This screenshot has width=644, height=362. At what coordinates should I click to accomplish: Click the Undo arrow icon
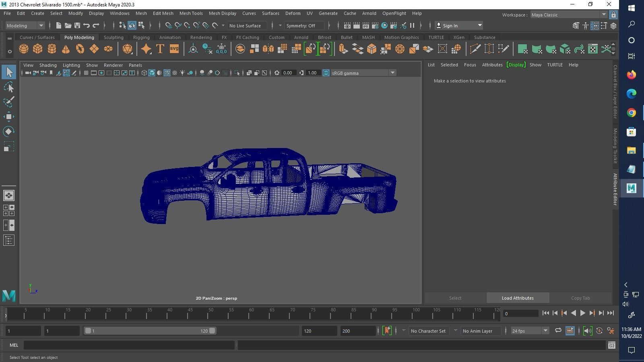[86, 25]
